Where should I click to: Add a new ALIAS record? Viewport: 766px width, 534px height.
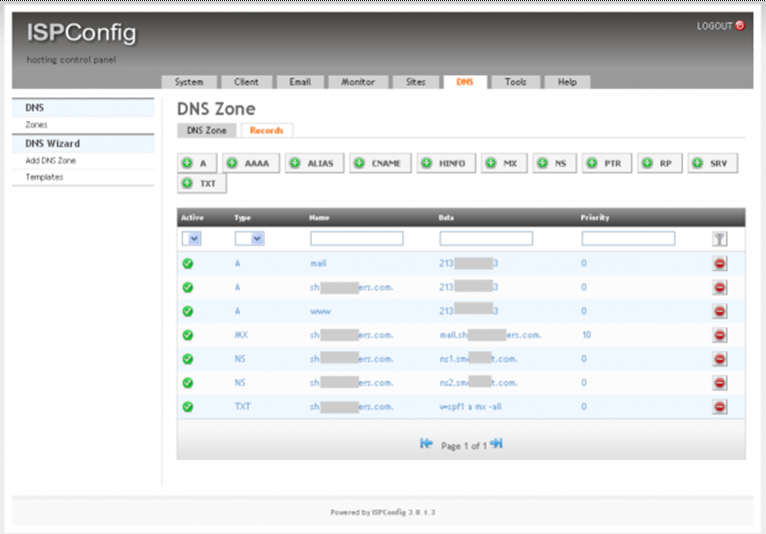click(x=314, y=163)
